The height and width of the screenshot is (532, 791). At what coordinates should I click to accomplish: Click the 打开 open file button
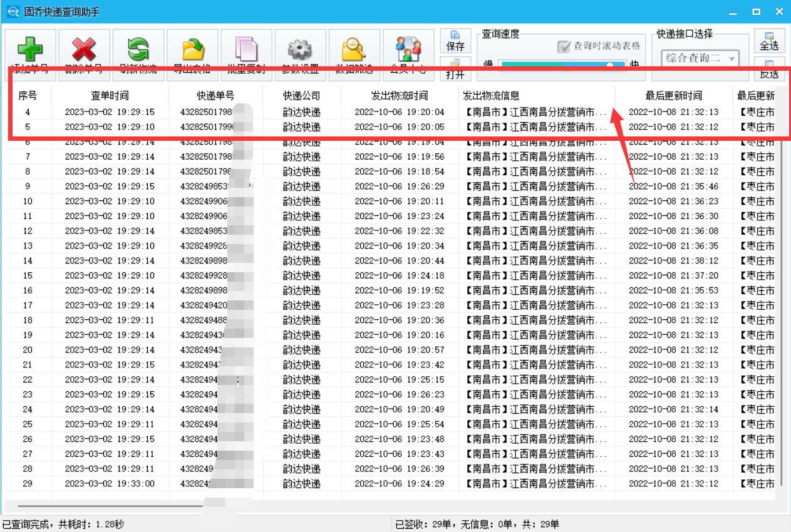455,69
